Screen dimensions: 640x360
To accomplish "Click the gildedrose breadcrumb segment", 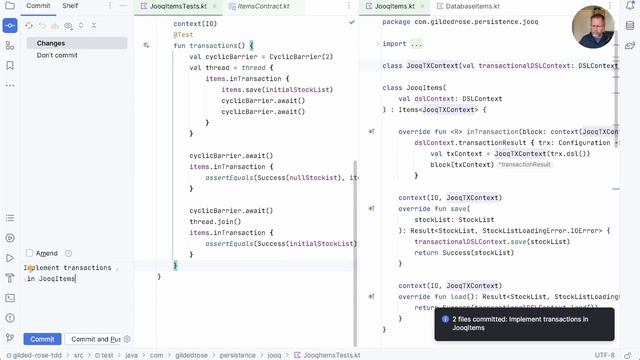I will tap(191, 355).
